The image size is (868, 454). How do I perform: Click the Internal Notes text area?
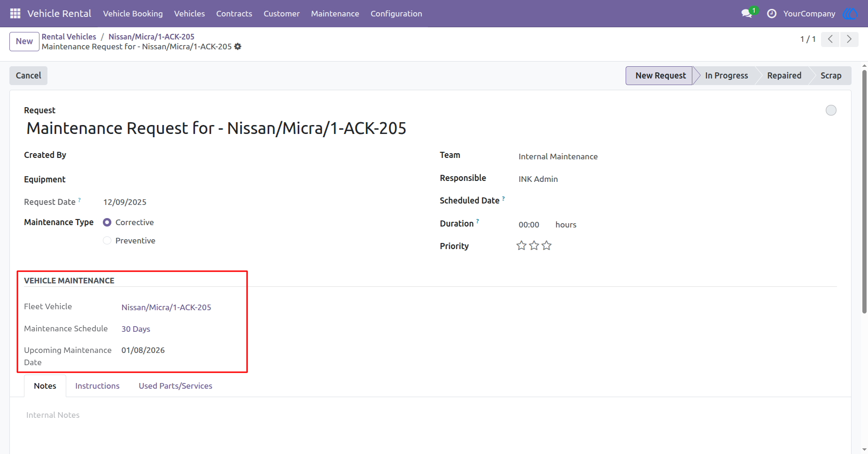tap(430, 415)
